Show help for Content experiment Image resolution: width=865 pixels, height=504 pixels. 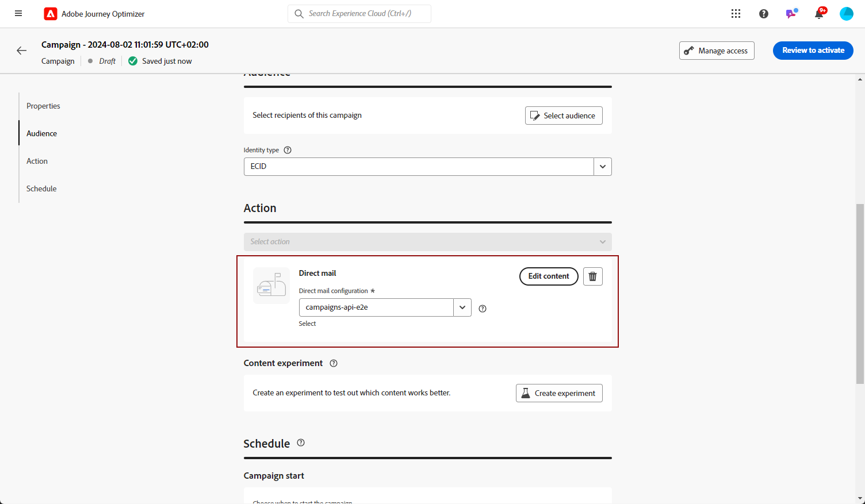334,363
